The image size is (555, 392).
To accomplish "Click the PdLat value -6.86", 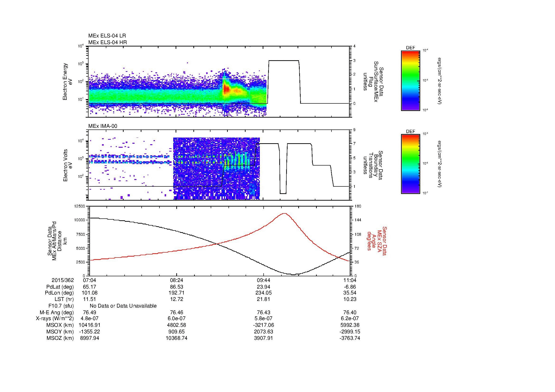I will [350, 287].
